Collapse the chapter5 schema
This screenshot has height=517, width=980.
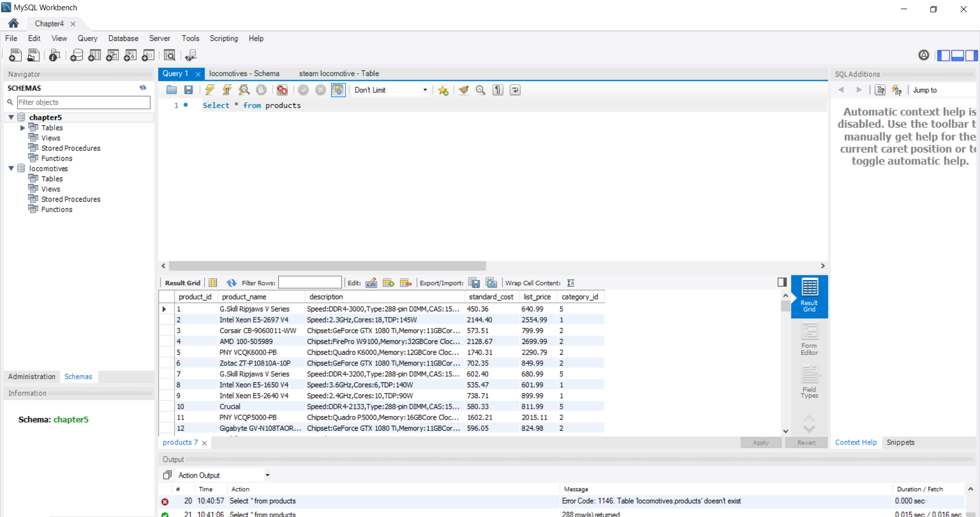[x=11, y=117]
